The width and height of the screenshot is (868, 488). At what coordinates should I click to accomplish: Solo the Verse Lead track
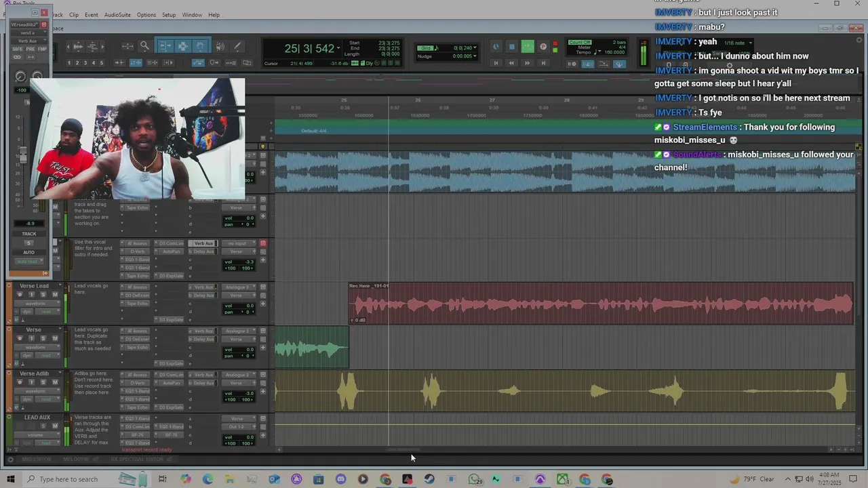click(x=43, y=294)
